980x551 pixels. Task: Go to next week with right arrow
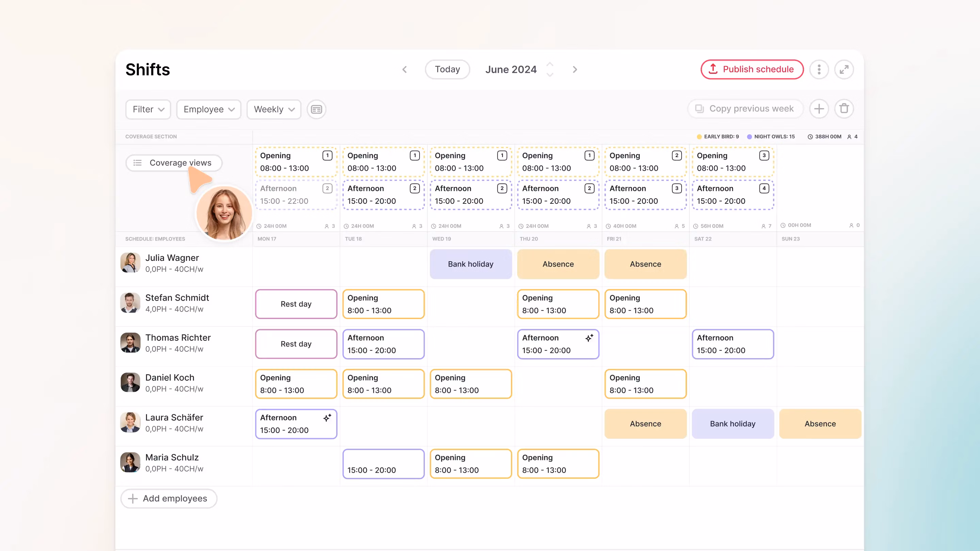click(x=575, y=70)
